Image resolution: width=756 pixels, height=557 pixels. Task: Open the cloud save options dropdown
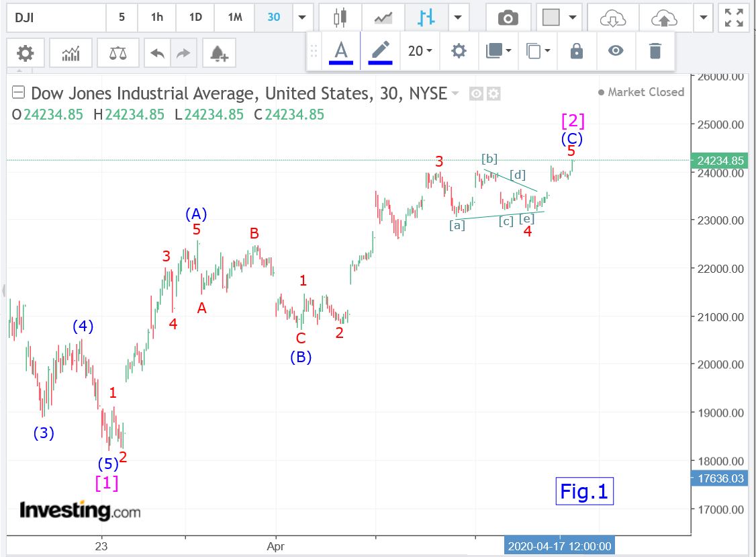704,18
